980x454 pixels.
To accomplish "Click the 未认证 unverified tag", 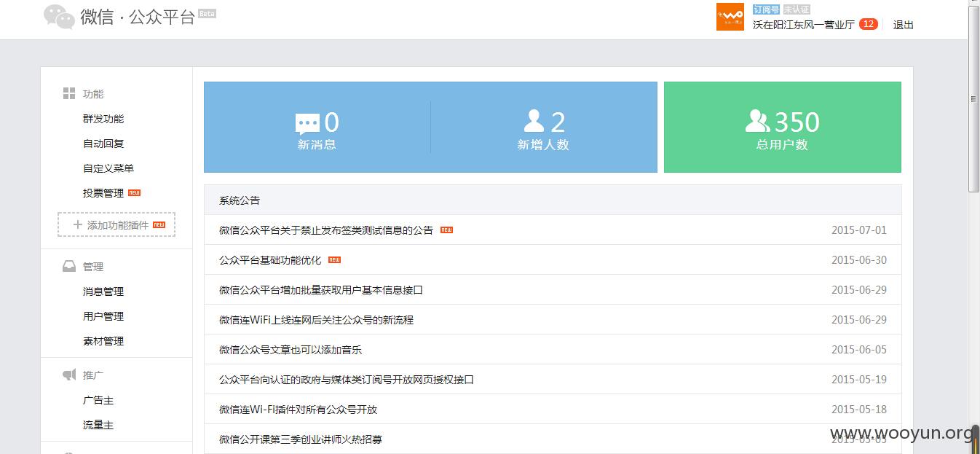I will click(x=797, y=9).
